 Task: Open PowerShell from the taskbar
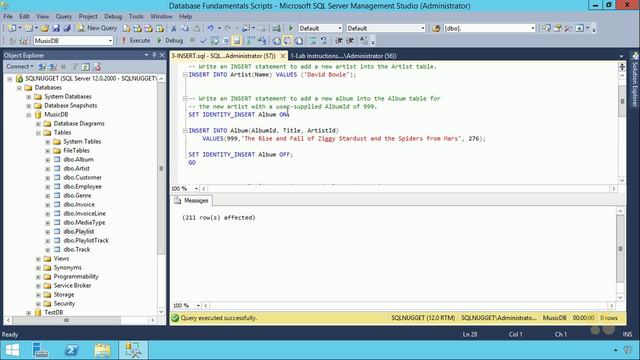point(71,350)
